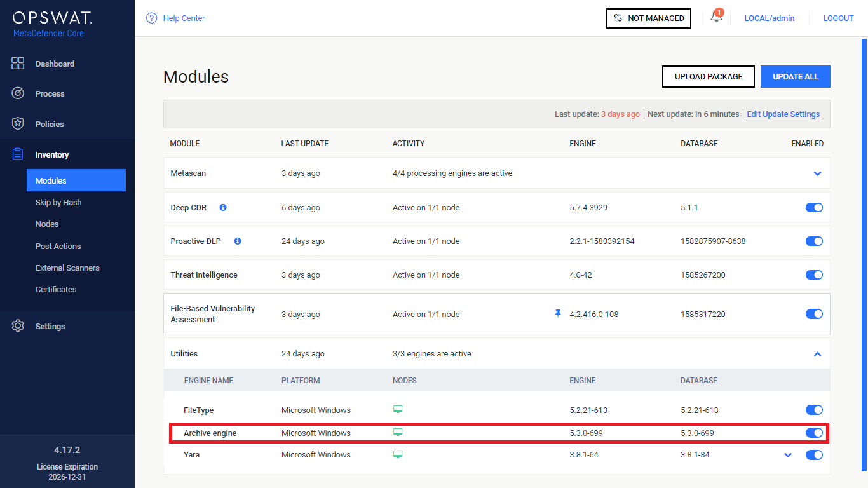The width and height of the screenshot is (868, 488).
Task: Click the Deep CDR info icon
Action: click(223, 207)
